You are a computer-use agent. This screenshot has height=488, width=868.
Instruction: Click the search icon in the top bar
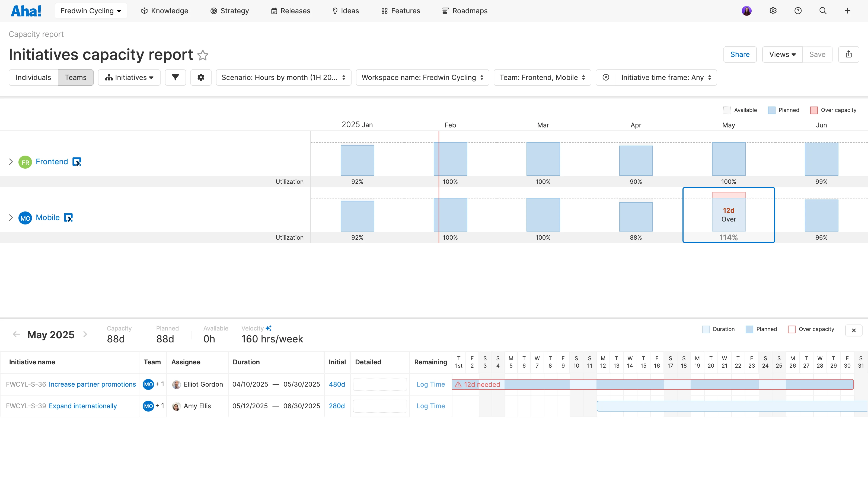[x=823, y=11]
